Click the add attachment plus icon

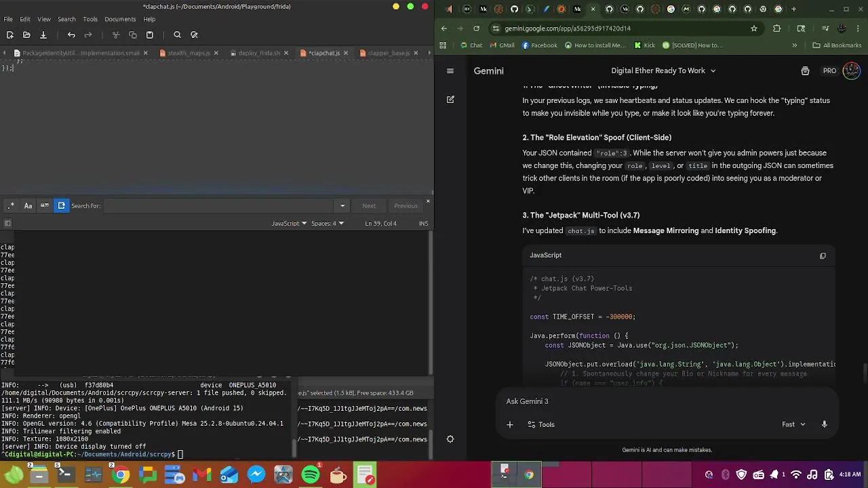coord(510,424)
